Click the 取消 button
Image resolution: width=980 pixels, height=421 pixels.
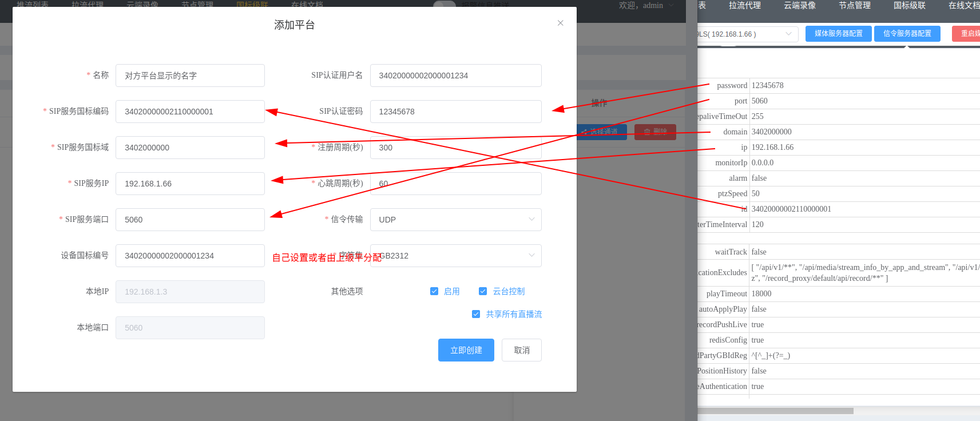521,350
